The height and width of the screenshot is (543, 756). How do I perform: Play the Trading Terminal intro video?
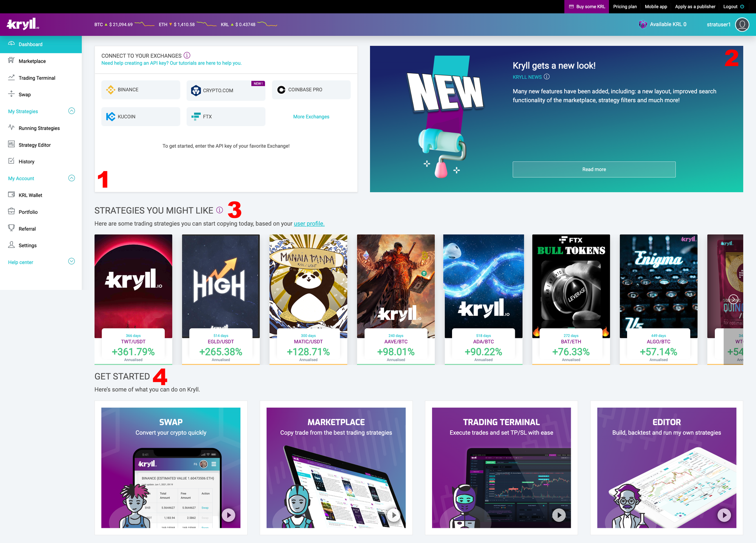(x=559, y=515)
